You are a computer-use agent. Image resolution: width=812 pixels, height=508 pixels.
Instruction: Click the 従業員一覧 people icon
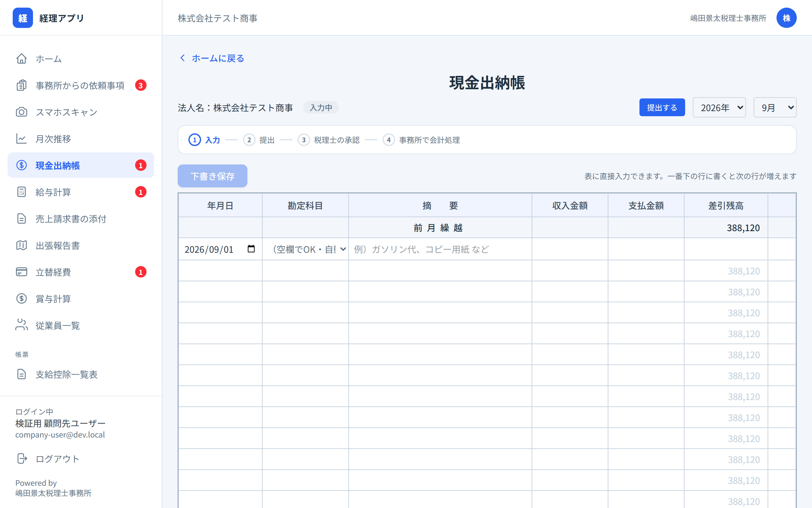tap(22, 325)
